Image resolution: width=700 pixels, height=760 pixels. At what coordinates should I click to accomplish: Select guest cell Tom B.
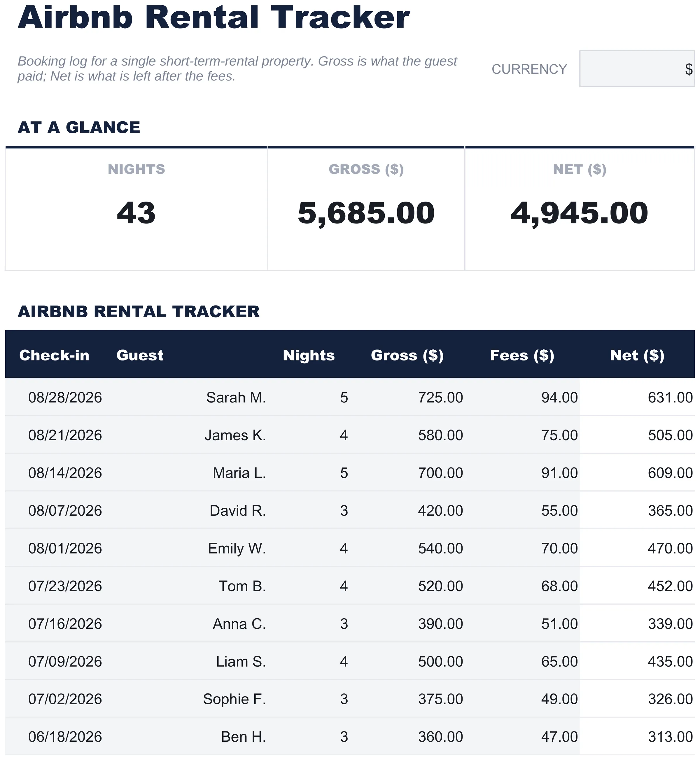click(242, 586)
